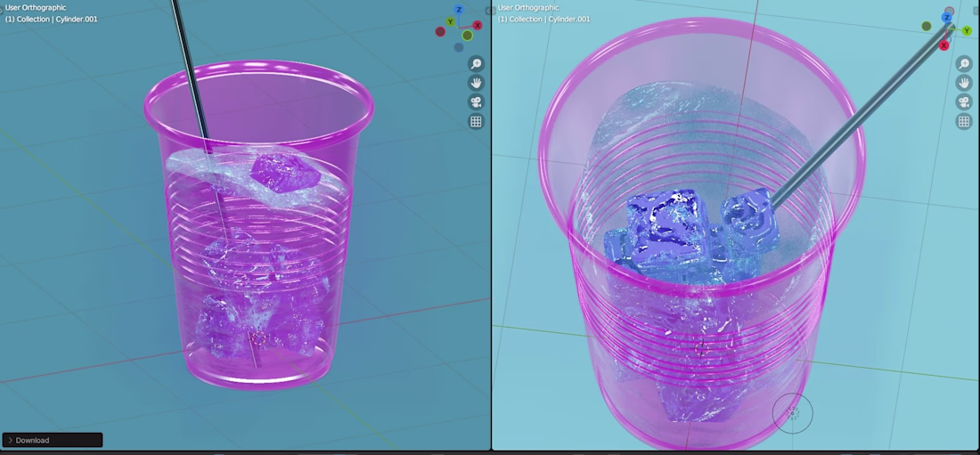Click the pan hand icon in left viewport
The image size is (980, 455).
pyautogui.click(x=477, y=83)
